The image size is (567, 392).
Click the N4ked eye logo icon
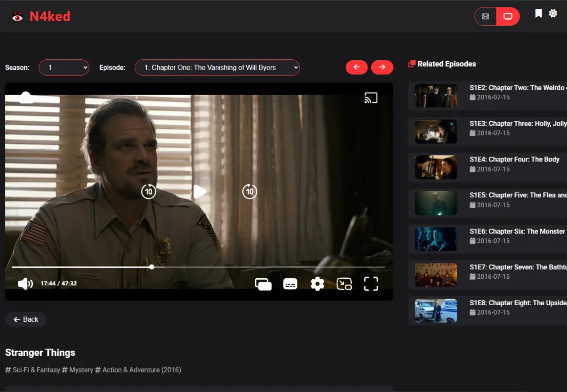17,17
